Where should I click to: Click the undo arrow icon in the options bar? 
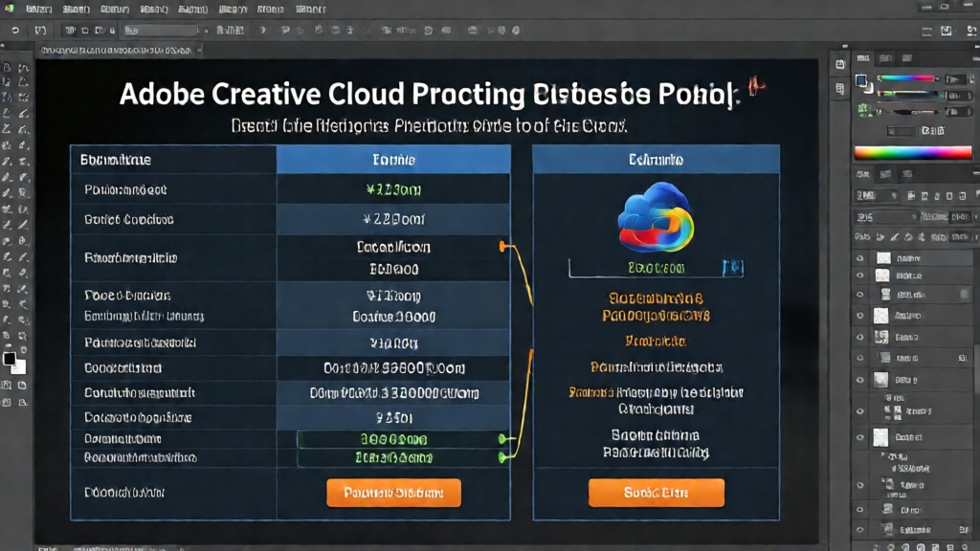coord(15,31)
